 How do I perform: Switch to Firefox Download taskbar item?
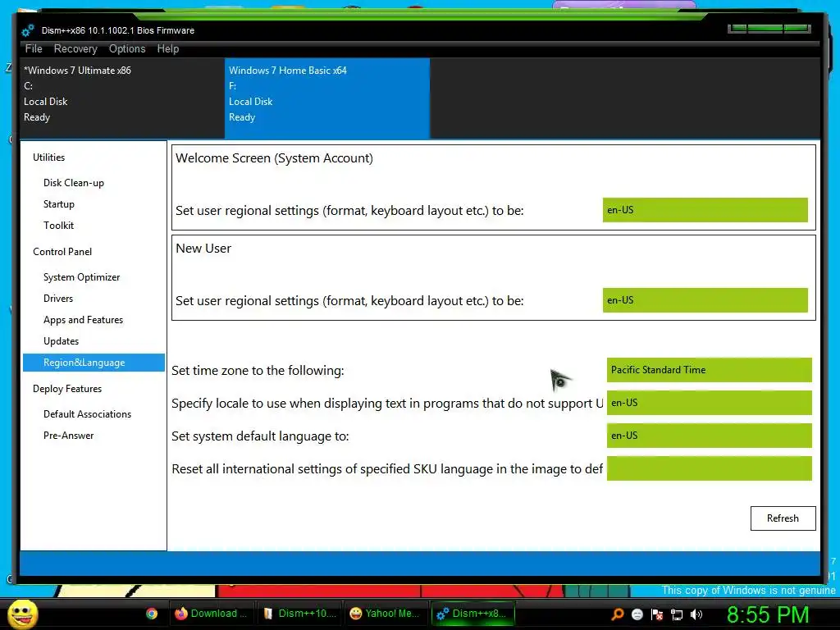click(x=211, y=614)
